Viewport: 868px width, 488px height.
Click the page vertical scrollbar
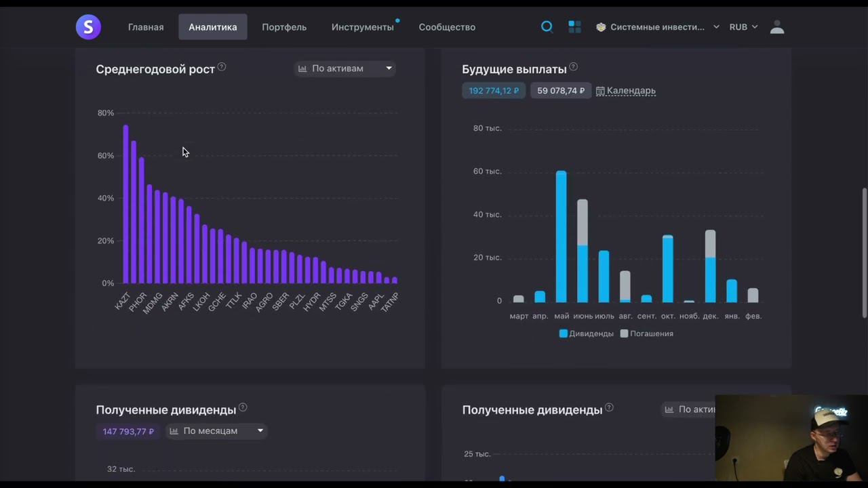[x=864, y=252]
